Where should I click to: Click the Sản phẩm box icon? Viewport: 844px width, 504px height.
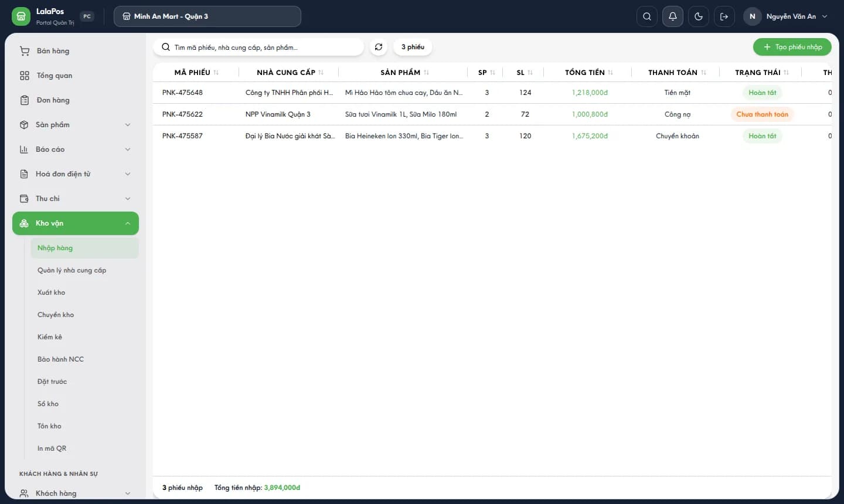click(x=24, y=125)
